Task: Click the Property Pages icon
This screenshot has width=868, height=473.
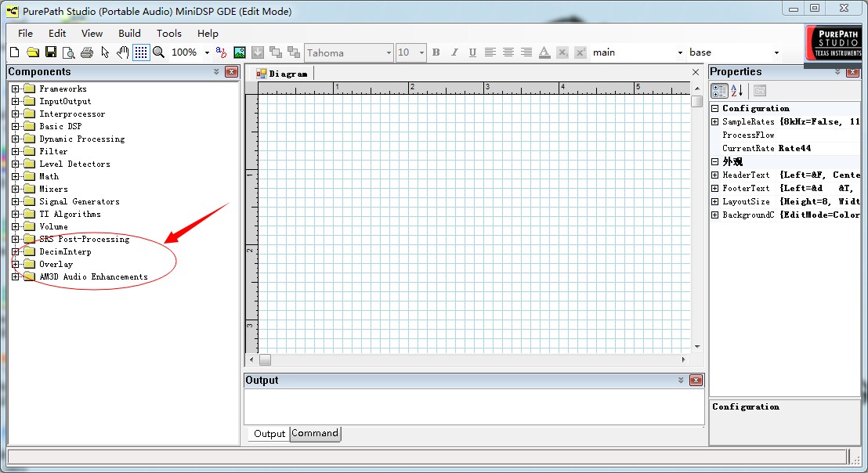Action: tap(760, 91)
